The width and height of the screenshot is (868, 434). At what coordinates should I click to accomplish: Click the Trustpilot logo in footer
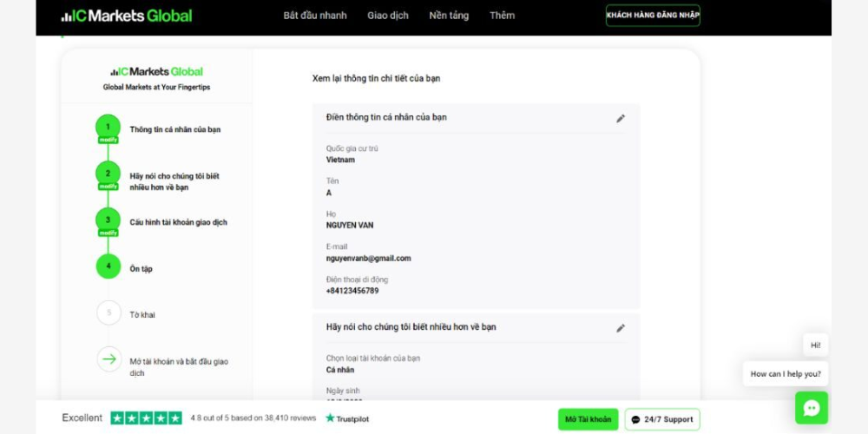click(347, 418)
